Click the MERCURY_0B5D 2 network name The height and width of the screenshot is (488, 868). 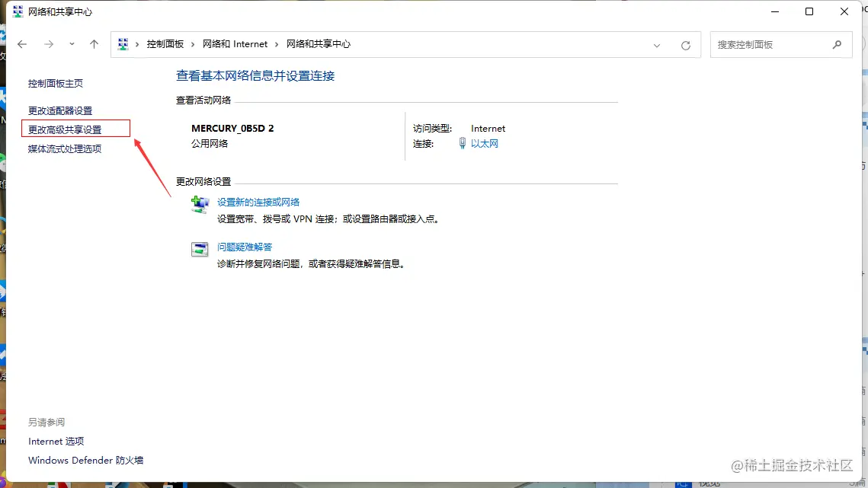coord(232,129)
